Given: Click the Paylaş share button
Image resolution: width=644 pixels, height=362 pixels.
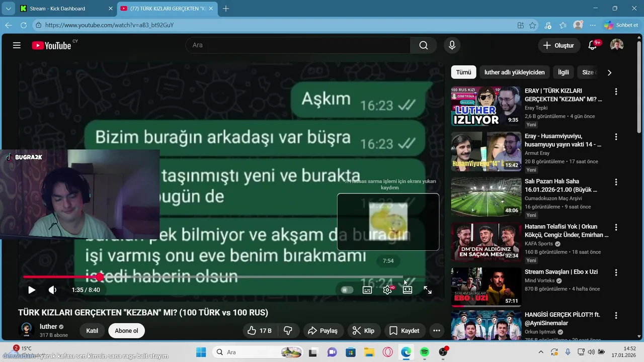Looking at the screenshot, I should pyautogui.click(x=323, y=330).
